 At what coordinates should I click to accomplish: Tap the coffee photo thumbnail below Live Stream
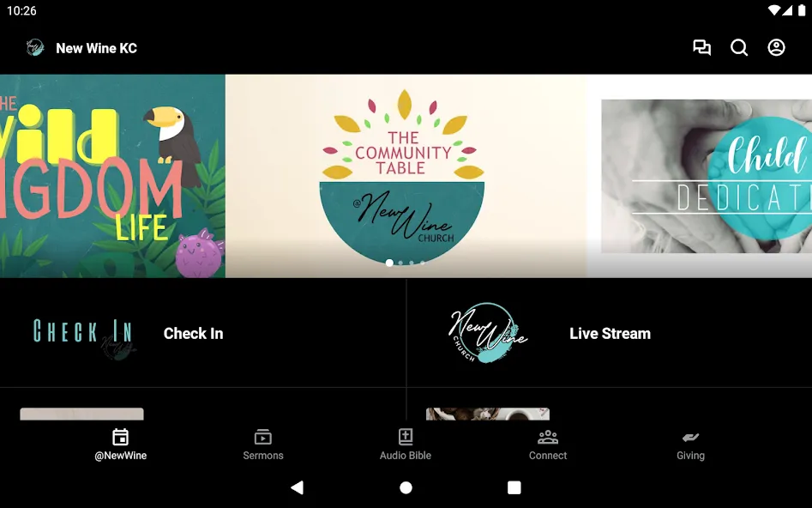point(487,414)
